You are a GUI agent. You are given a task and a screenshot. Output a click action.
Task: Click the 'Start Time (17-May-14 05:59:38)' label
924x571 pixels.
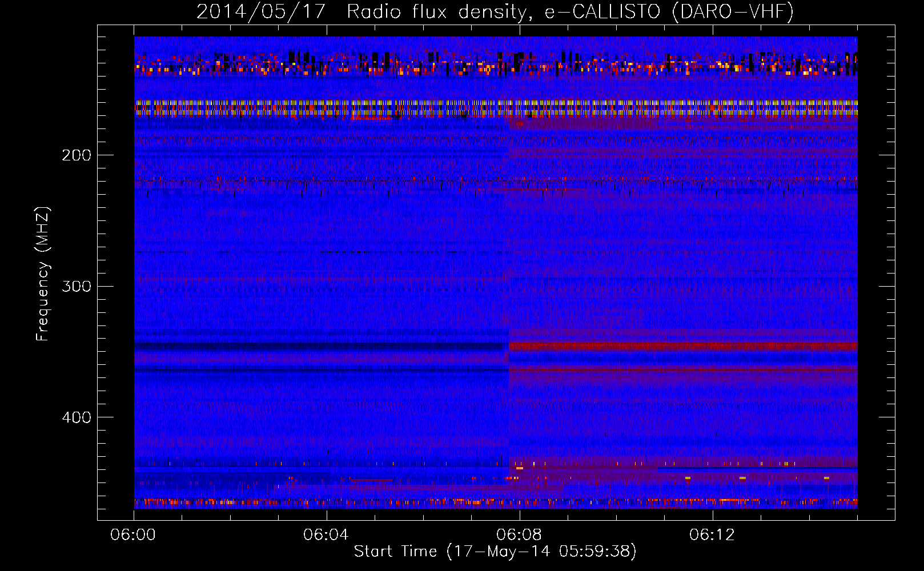(x=495, y=552)
